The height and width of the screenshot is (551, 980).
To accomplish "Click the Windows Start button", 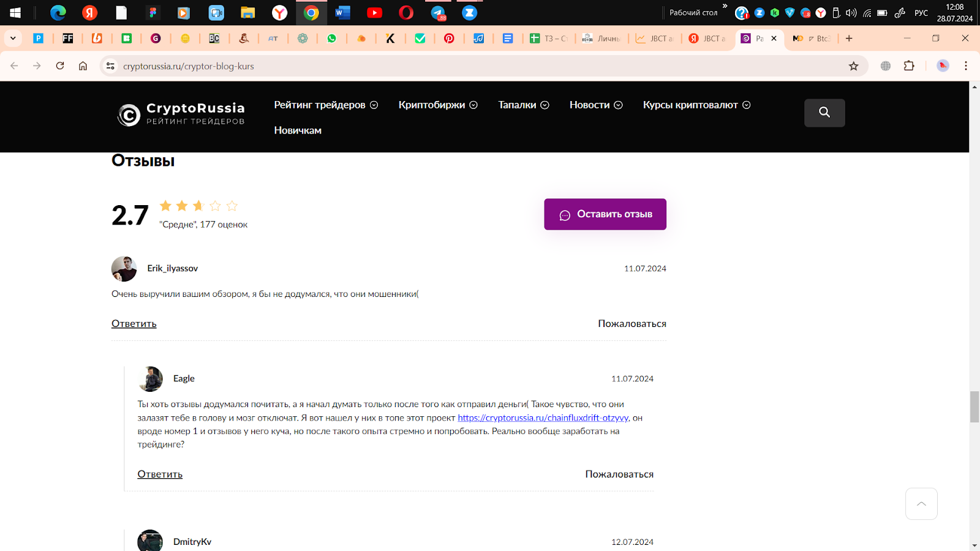I will 15,12.
